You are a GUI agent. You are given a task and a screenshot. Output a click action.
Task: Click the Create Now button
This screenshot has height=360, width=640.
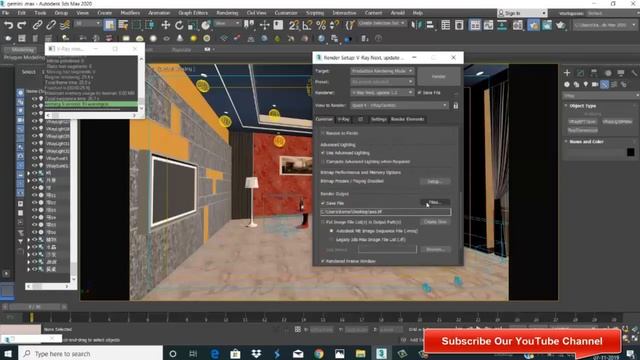click(435, 222)
